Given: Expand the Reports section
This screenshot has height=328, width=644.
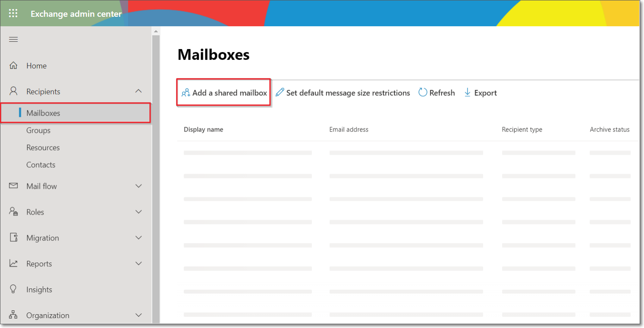Looking at the screenshot, I should point(138,263).
